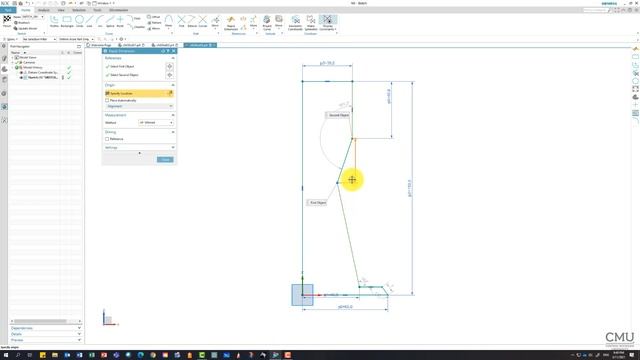Select the Extend tool
This screenshot has width=640, height=360.
(192, 21)
